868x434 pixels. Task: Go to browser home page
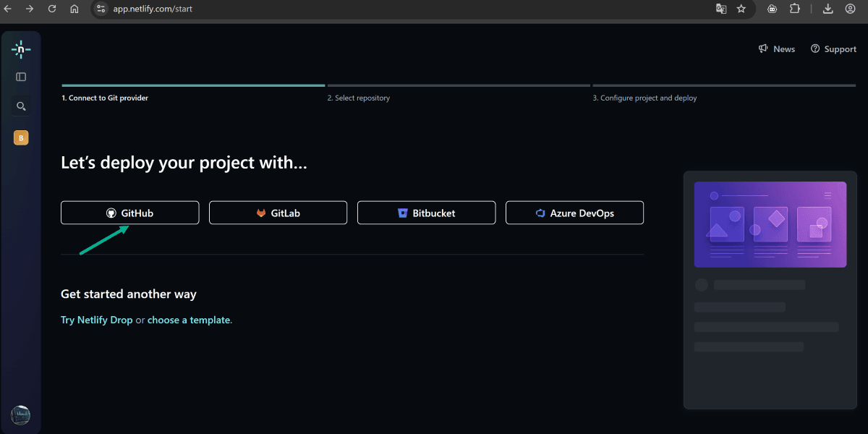coord(75,9)
